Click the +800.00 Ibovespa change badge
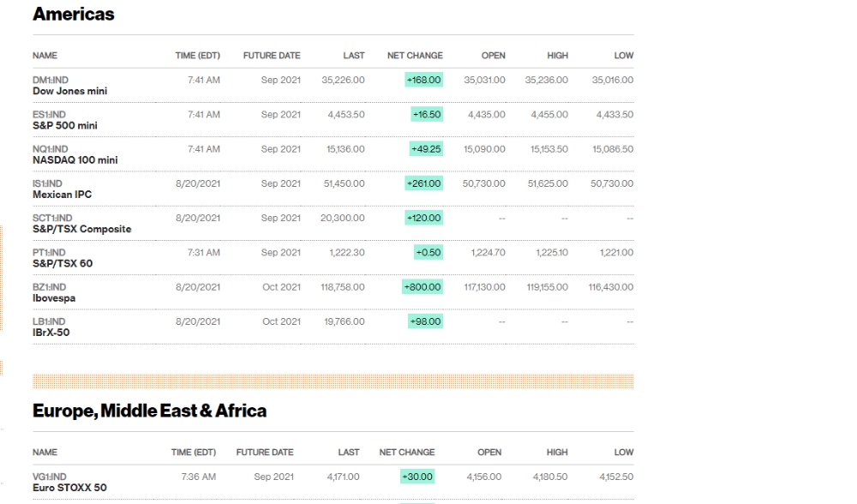Screen dimensions: 857x504 [x=423, y=287]
